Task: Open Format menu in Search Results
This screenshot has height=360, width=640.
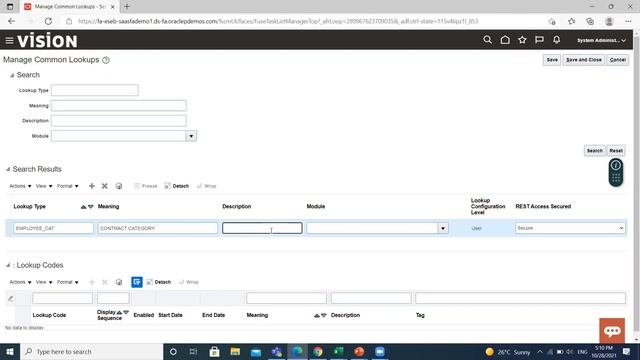Action: coord(67,186)
